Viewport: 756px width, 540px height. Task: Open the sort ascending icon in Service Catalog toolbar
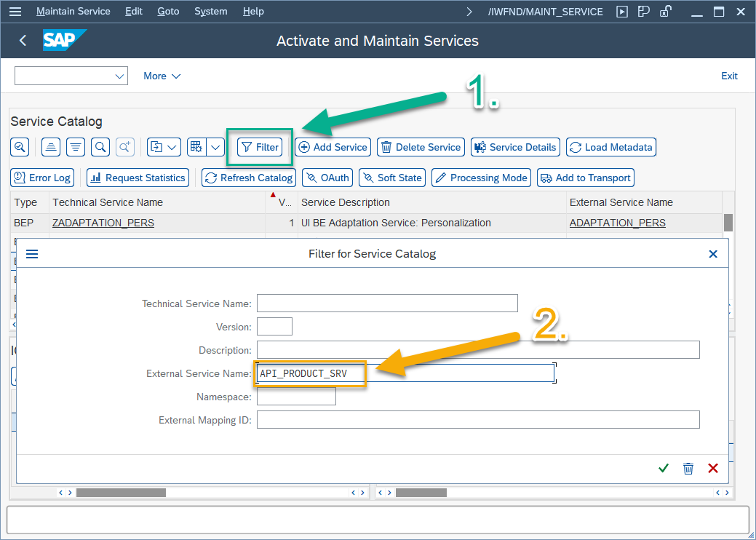50,147
